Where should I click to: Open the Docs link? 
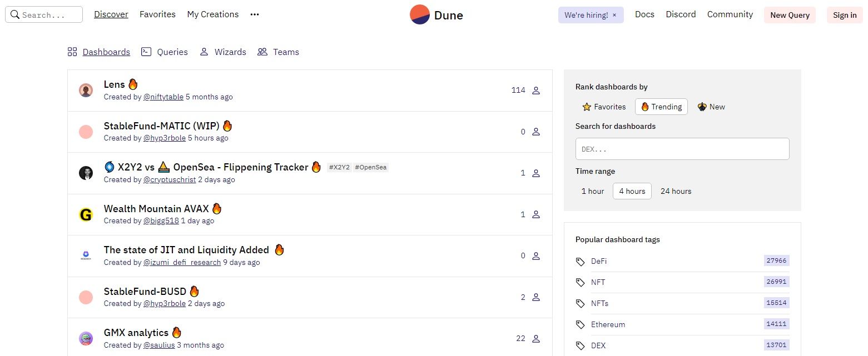(x=644, y=14)
